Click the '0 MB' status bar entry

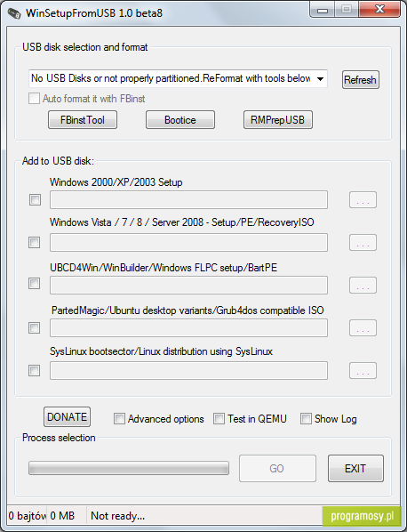tap(62, 516)
